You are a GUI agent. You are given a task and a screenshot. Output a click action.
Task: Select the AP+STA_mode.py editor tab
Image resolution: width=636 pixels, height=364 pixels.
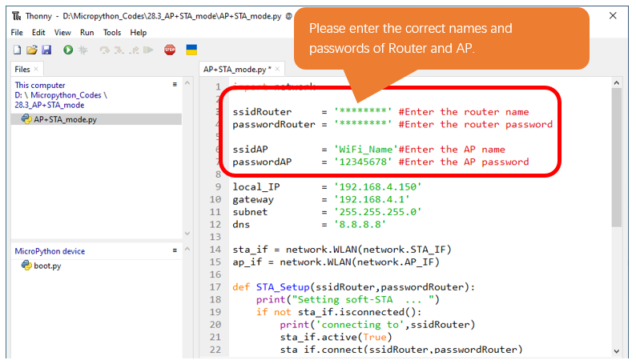point(237,70)
